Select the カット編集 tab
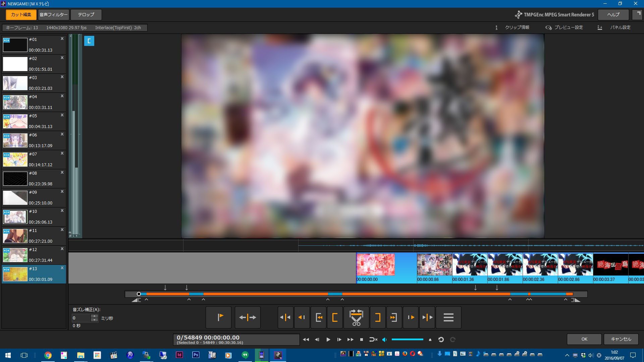Screen dimensions: 644x362 [21, 15]
